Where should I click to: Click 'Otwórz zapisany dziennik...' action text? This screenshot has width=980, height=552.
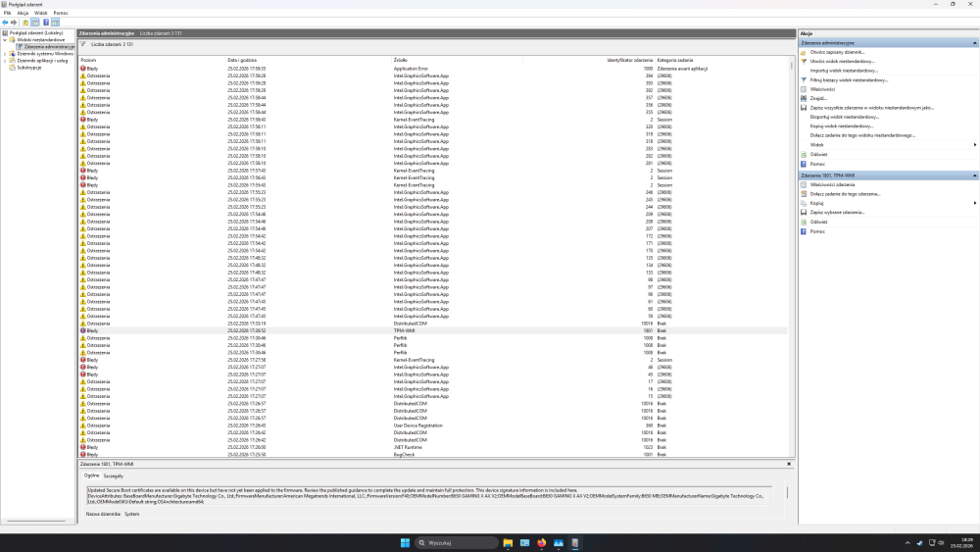coord(837,53)
